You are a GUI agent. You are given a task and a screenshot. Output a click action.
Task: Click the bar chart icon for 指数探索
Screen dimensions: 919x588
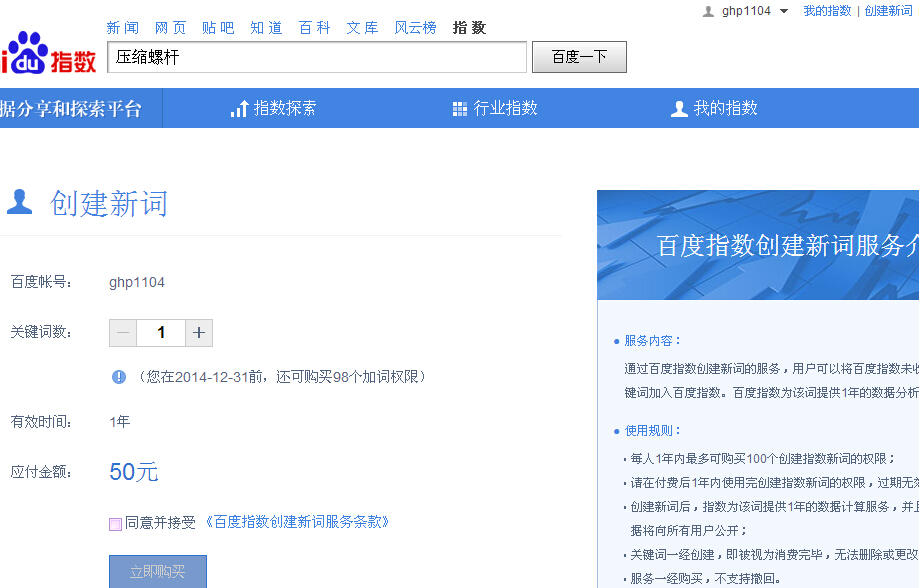(x=239, y=108)
